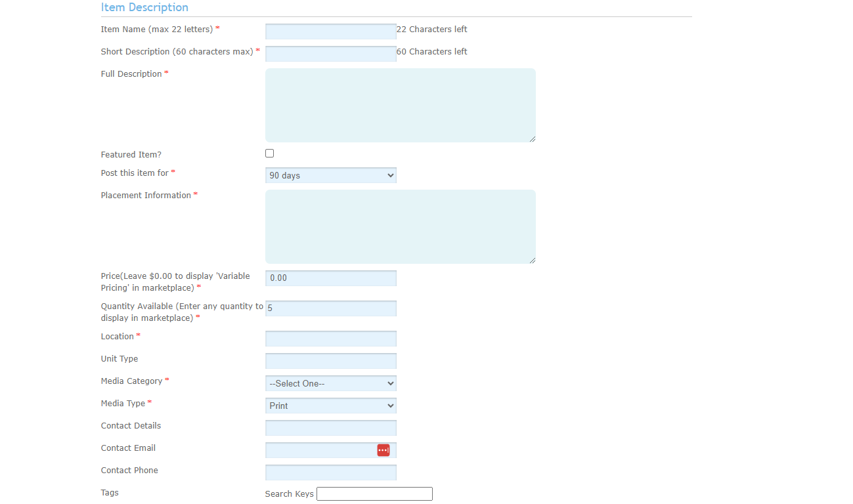Click the Unit Type text box
853x504 pixels.
coord(330,361)
